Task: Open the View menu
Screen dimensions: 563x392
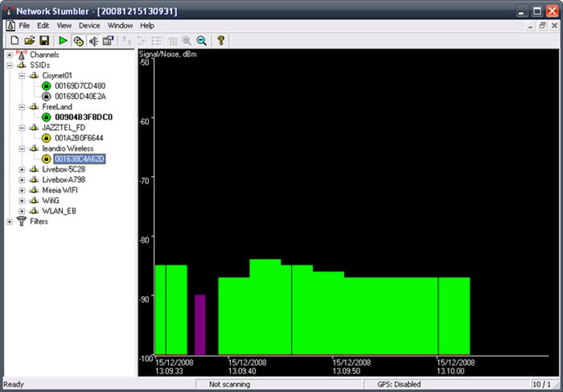Action: 64,25
